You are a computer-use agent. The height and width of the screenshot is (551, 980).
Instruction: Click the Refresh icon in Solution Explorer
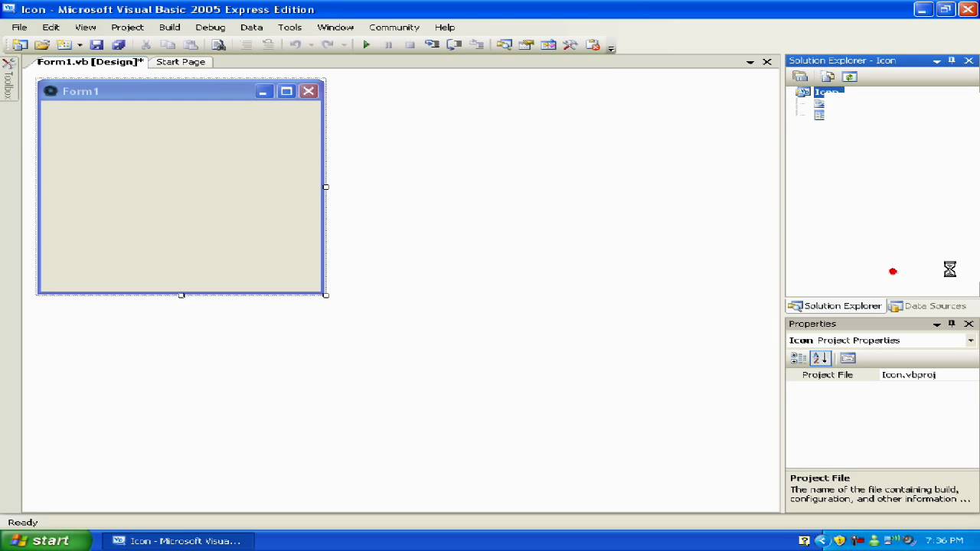pos(849,77)
